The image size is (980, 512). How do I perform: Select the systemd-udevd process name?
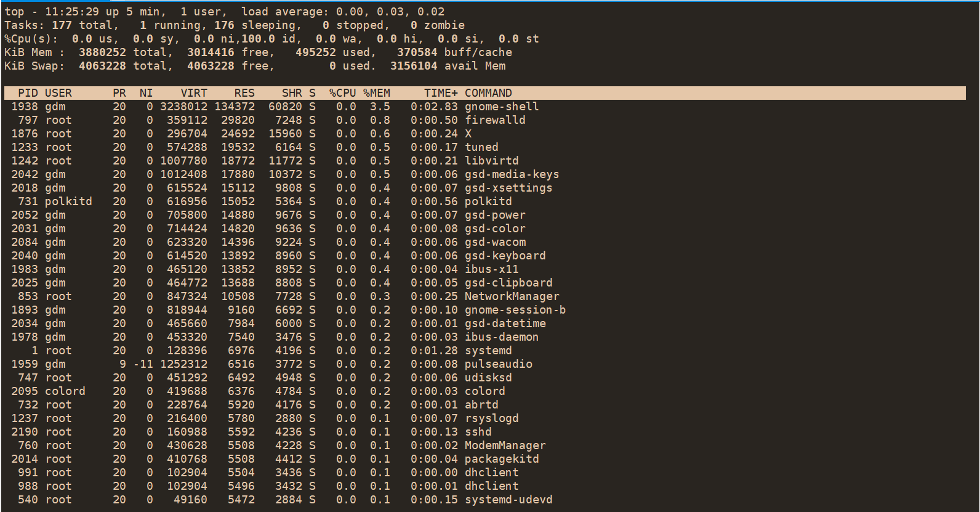[x=508, y=500]
